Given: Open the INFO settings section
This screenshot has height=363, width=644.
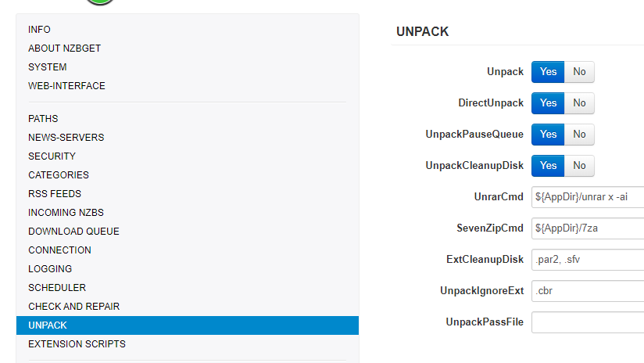Looking at the screenshot, I should pos(39,30).
